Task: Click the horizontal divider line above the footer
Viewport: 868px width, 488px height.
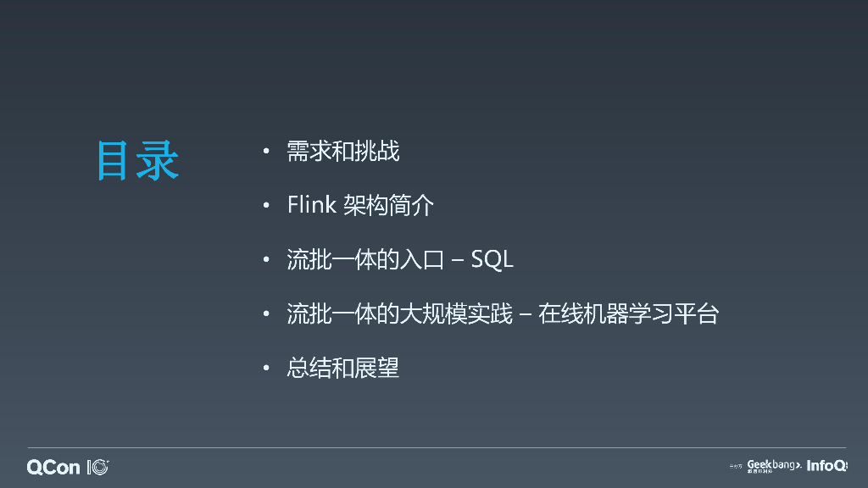Action: click(x=436, y=447)
